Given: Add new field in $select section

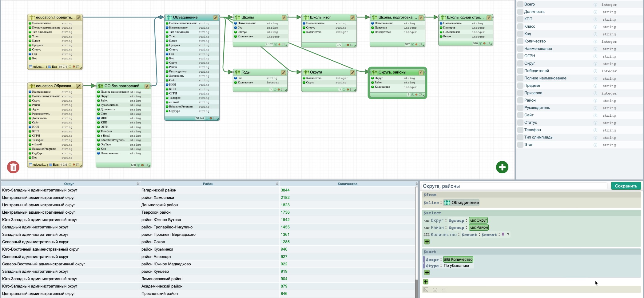Looking at the screenshot, I should pos(427,242).
